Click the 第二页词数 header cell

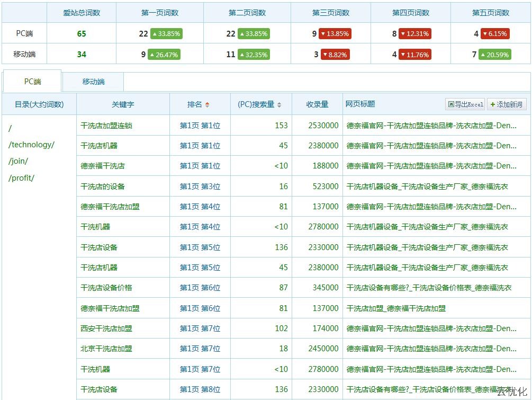[247, 13]
